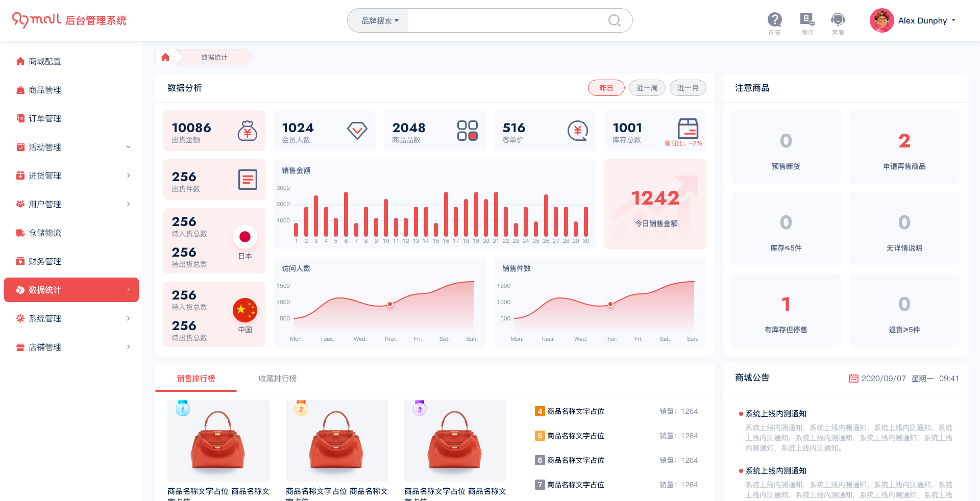Click the calendar icon beside announcement date

tap(853, 379)
